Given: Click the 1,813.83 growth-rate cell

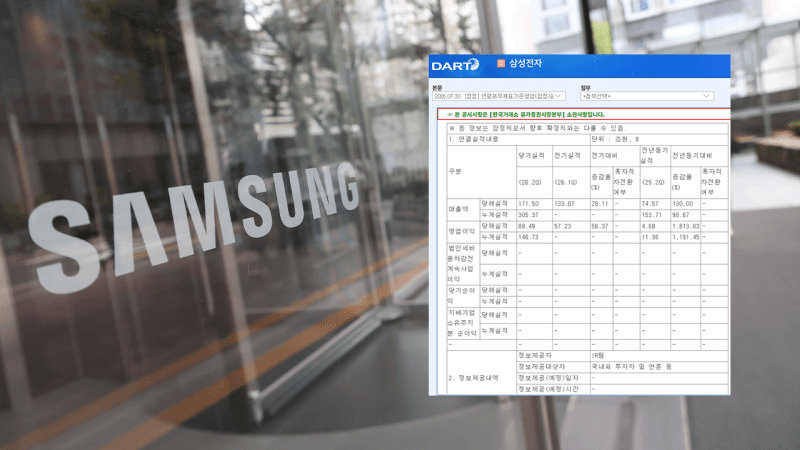Looking at the screenshot, I should coord(686,226).
